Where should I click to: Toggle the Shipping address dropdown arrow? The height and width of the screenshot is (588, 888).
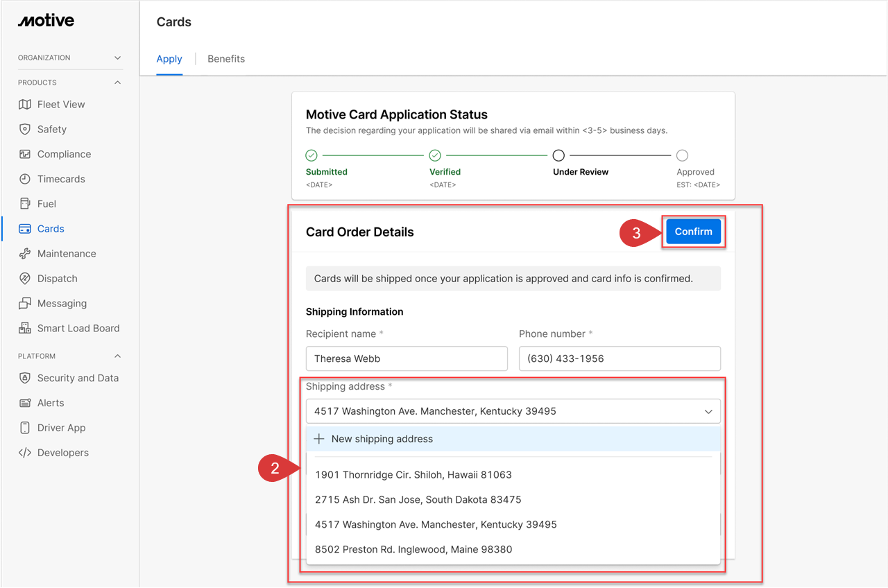[x=708, y=412]
